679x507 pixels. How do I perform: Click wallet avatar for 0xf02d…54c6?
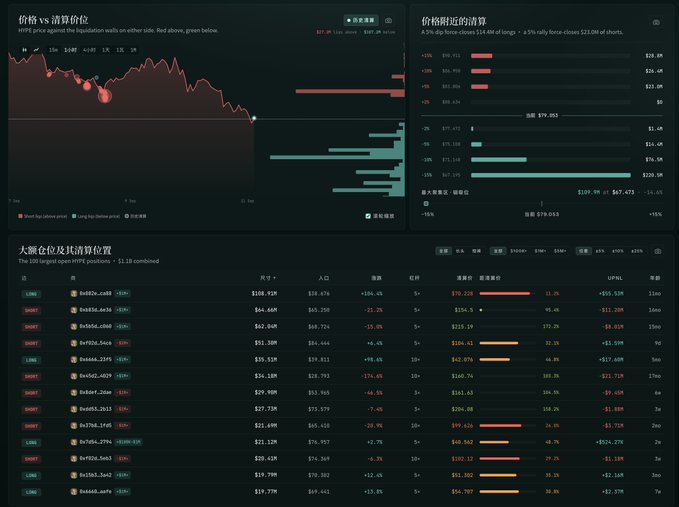point(74,343)
